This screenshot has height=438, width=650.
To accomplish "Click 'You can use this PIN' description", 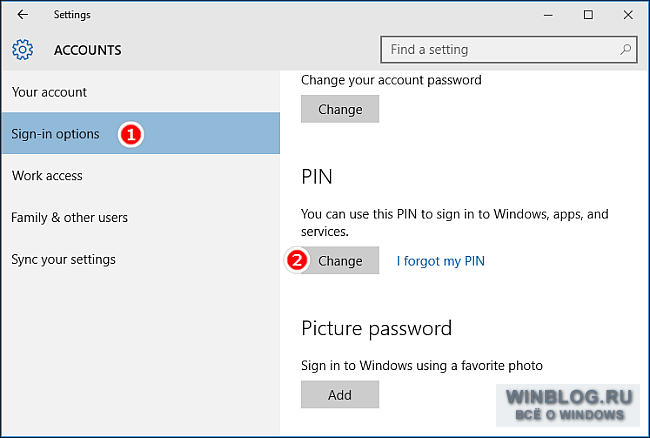I will 455,223.
